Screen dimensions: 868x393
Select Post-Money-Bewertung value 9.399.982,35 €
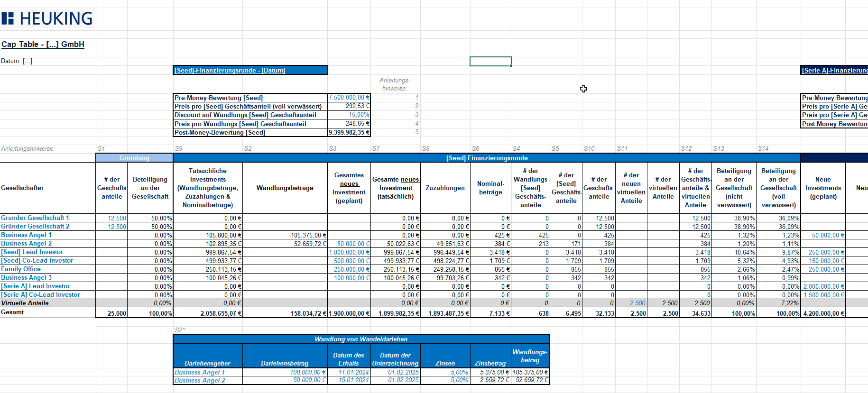pyautogui.click(x=349, y=133)
